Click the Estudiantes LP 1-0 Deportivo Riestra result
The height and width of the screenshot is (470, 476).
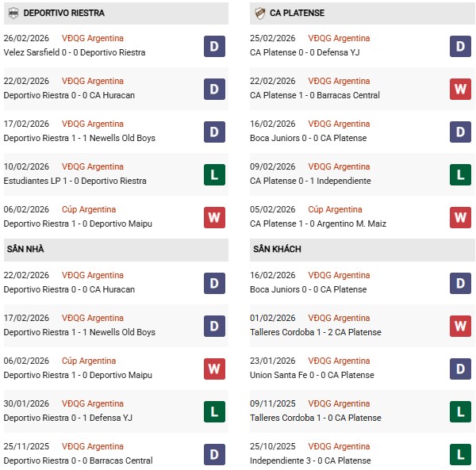click(x=75, y=181)
